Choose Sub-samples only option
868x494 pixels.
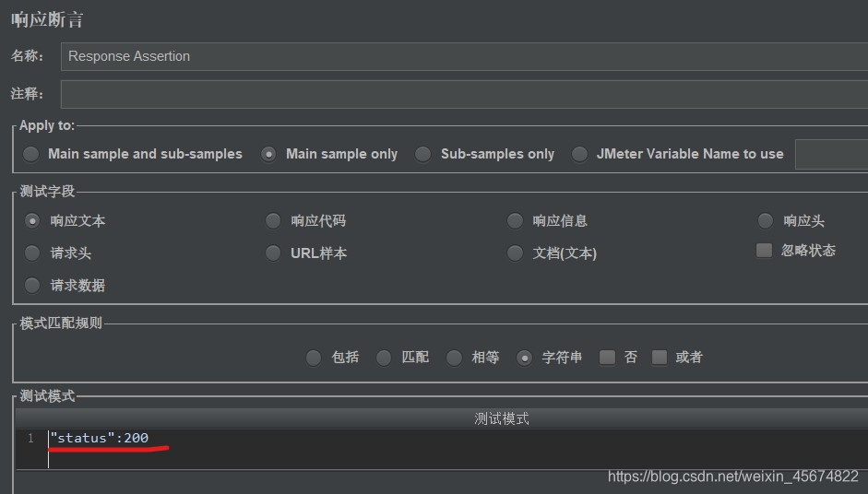tap(422, 154)
